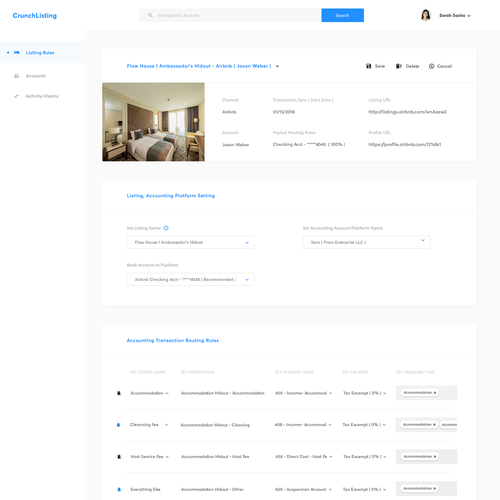Open the Host Service Fee listing name dropdown
Image resolution: width=500 pixels, height=500 pixels.
click(x=150, y=457)
